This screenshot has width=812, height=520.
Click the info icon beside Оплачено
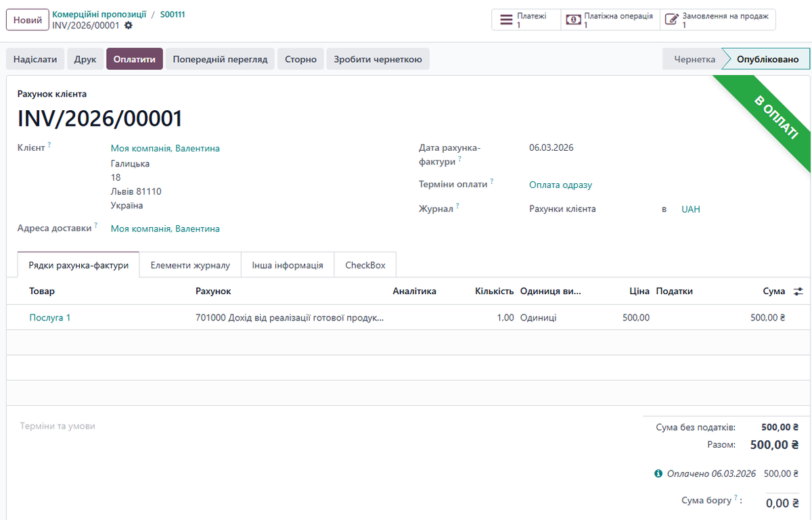(x=658, y=474)
